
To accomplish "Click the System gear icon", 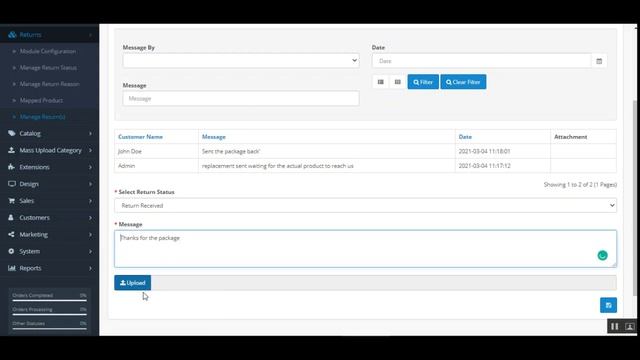I will coord(11,251).
